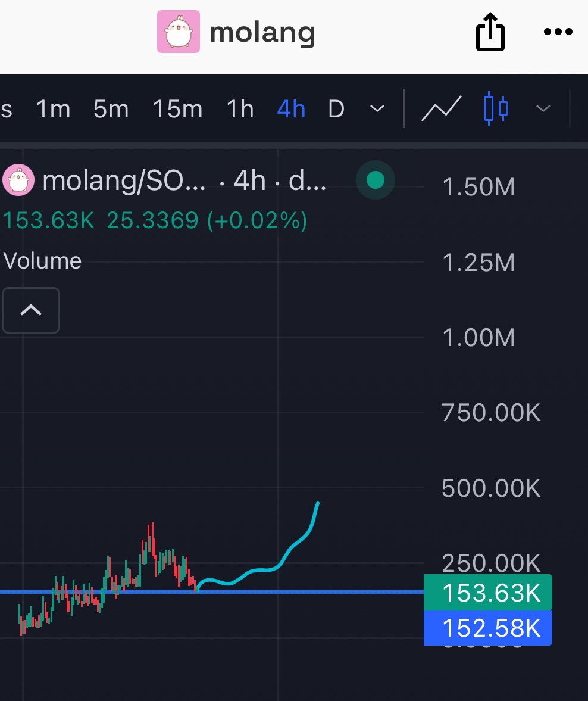
Task: Open chart style dropdown chevron
Action: (543, 108)
